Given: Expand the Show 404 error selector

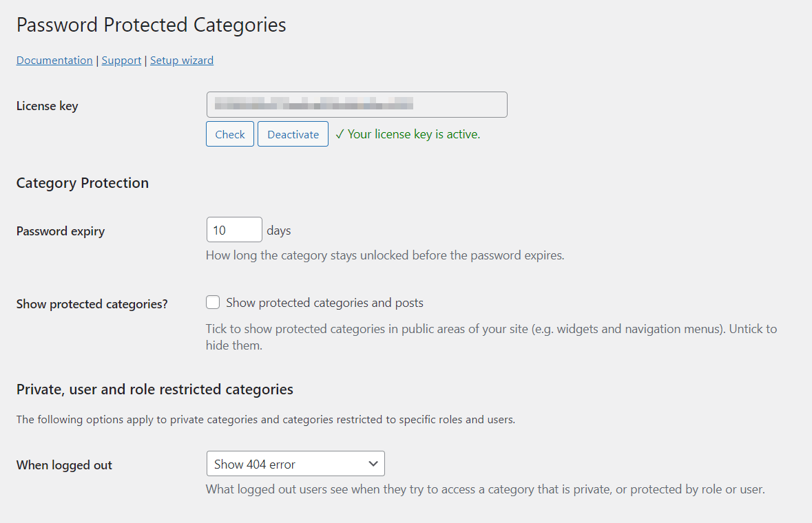Looking at the screenshot, I should [x=295, y=463].
